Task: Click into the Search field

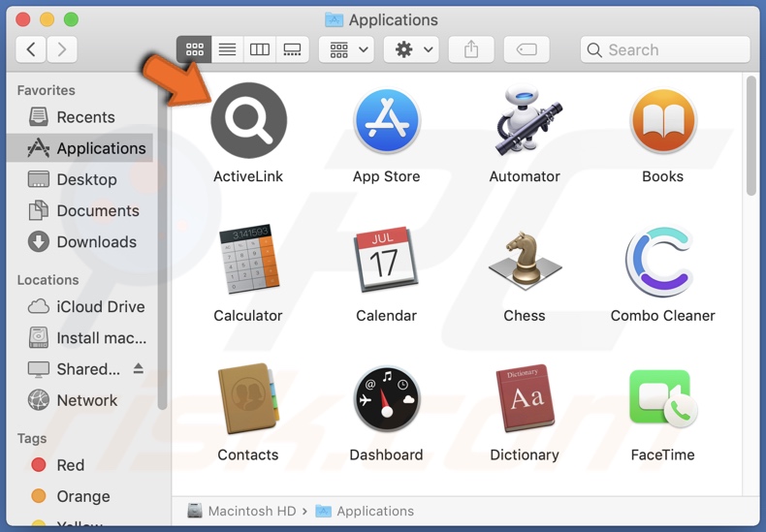Action: pos(665,49)
